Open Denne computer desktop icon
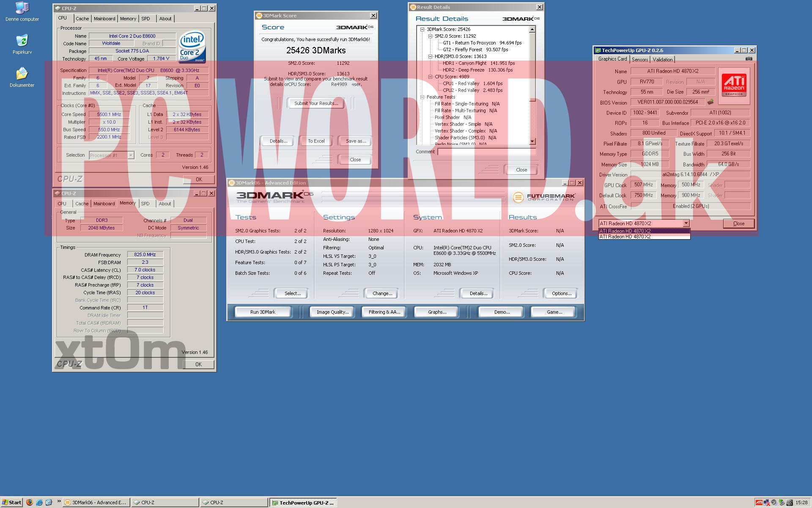The width and height of the screenshot is (812, 508). pos(22,8)
